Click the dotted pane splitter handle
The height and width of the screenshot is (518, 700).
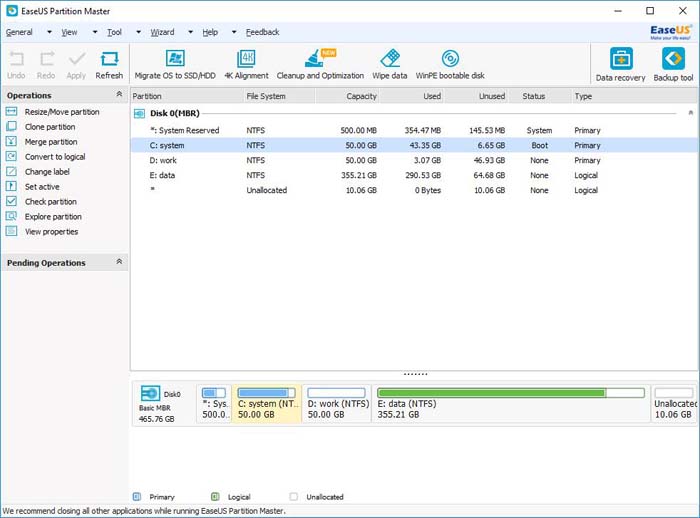(x=415, y=374)
